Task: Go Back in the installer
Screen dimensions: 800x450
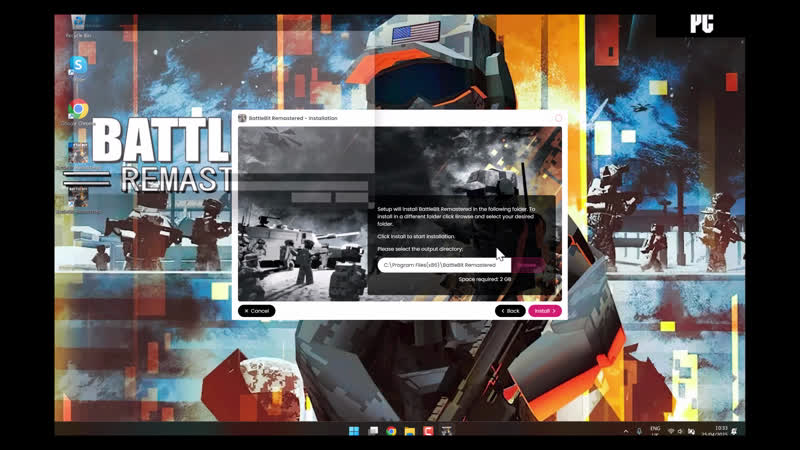Action: coord(510,311)
